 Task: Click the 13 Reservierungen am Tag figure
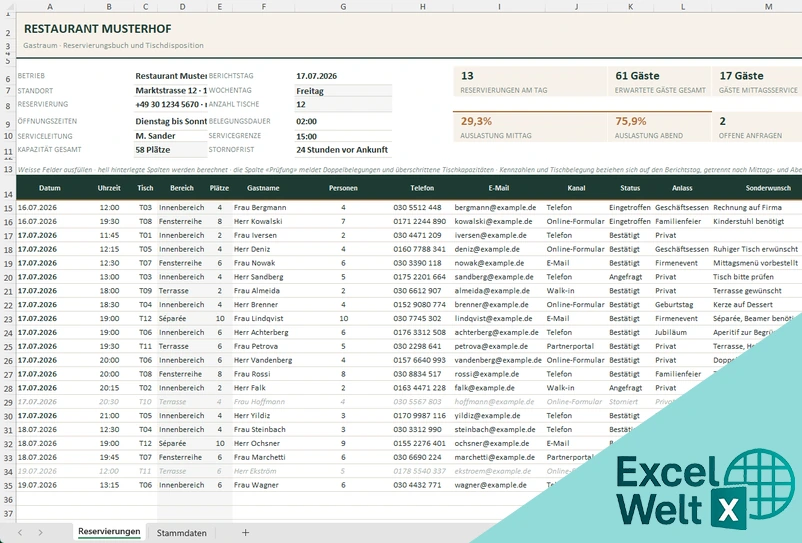coord(467,76)
